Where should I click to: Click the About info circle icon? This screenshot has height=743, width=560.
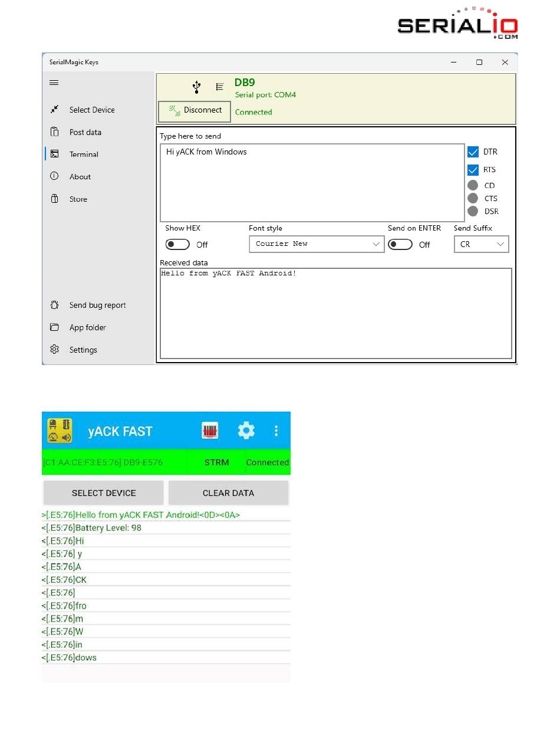click(54, 176)
